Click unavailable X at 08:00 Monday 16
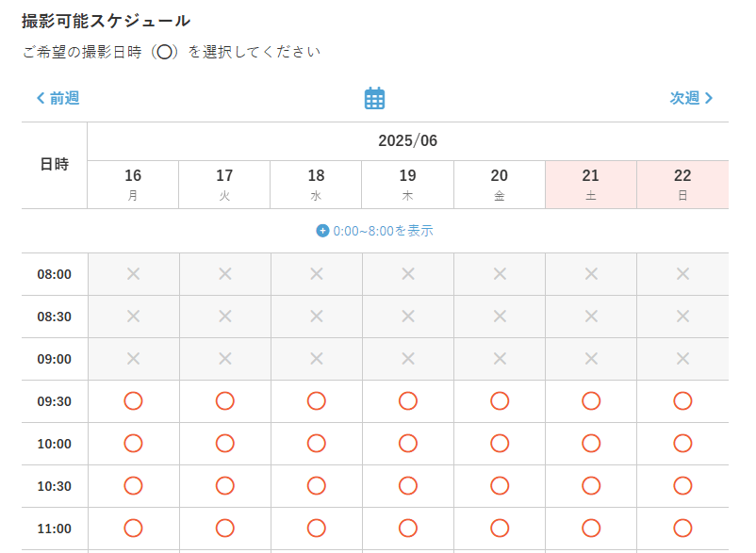Screen dimensions: 756x553 pos(133,274)
